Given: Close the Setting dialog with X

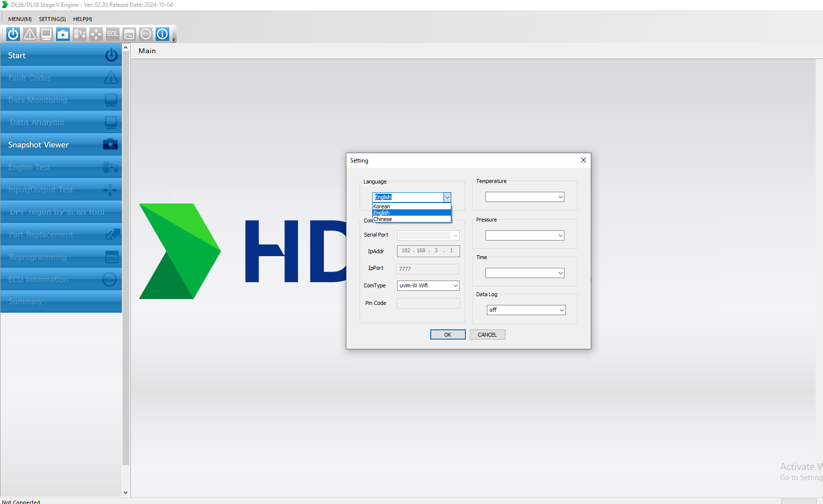Looking at the screenshot, I should 583,160.
